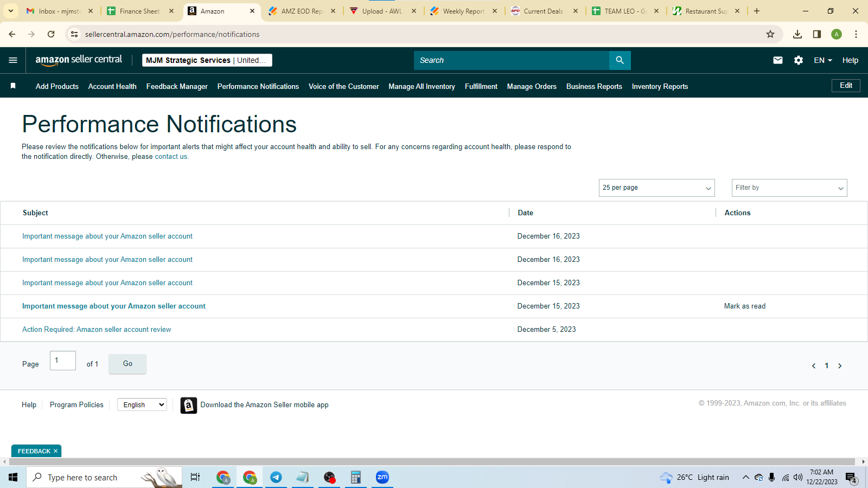
Task: Click the amazon seller central logo
Action: tap(79, 60)
